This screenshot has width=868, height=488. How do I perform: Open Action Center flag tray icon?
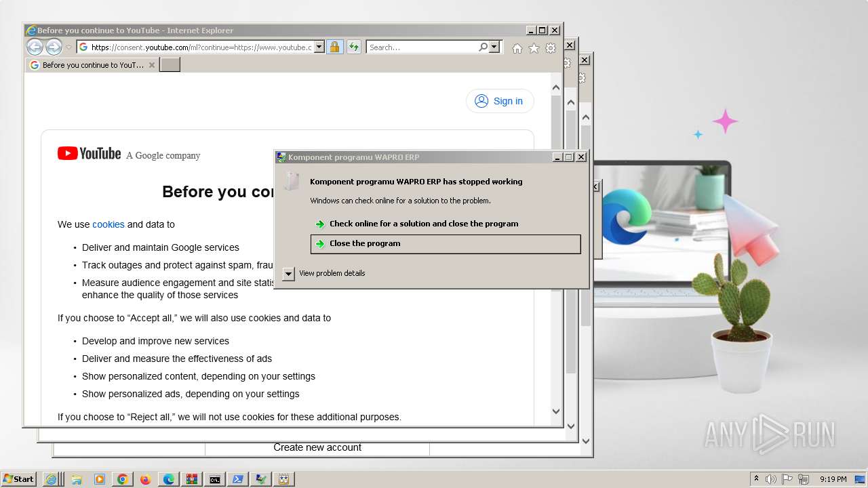tap(787, 479)
